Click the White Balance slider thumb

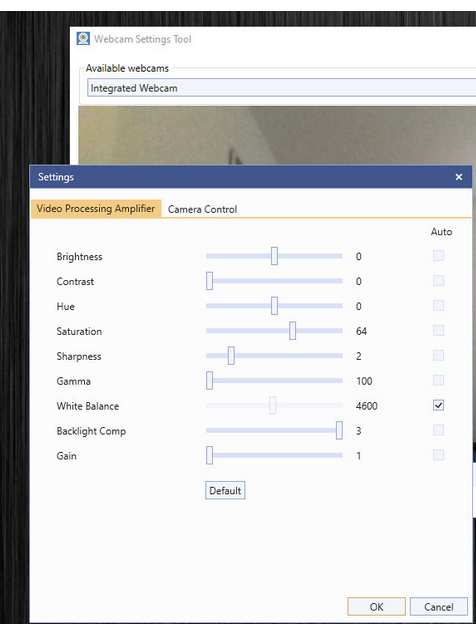click(x=273, y=406)
